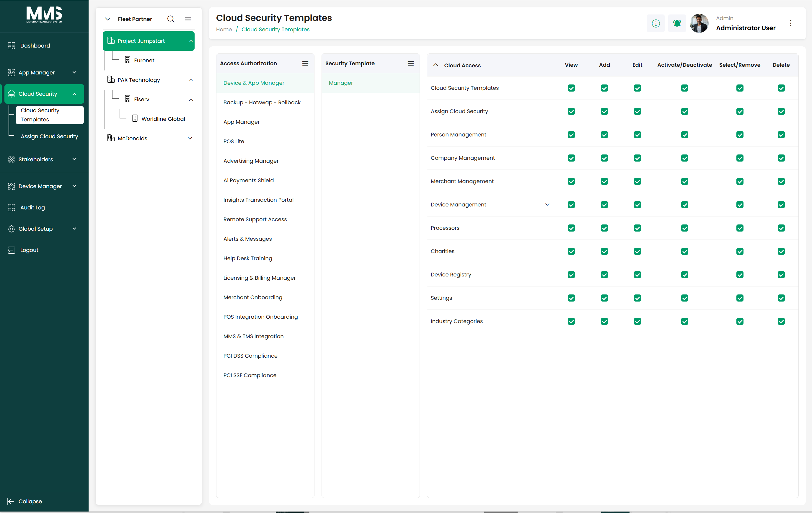Image resolution: width=812 pixels, height=513 pixels.
Task: Click the Dashboard grid icon
Action: pyautogui.click(x=12, y=45)
